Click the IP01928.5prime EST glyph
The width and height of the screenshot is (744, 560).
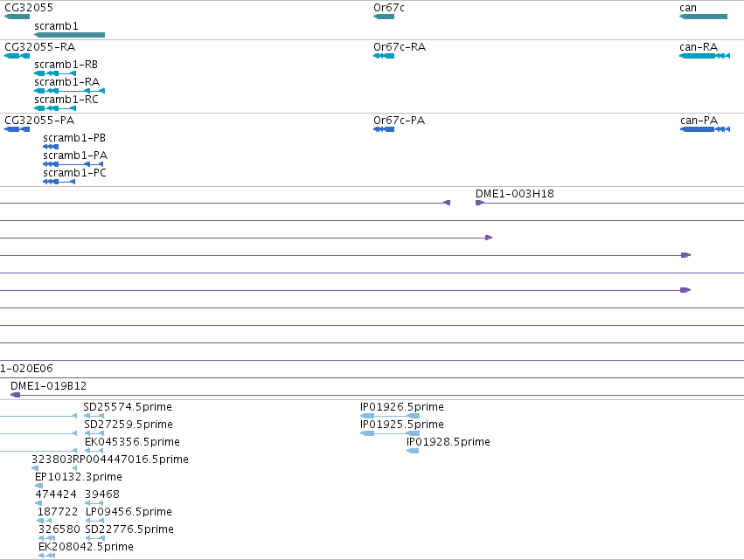[413, 451]
